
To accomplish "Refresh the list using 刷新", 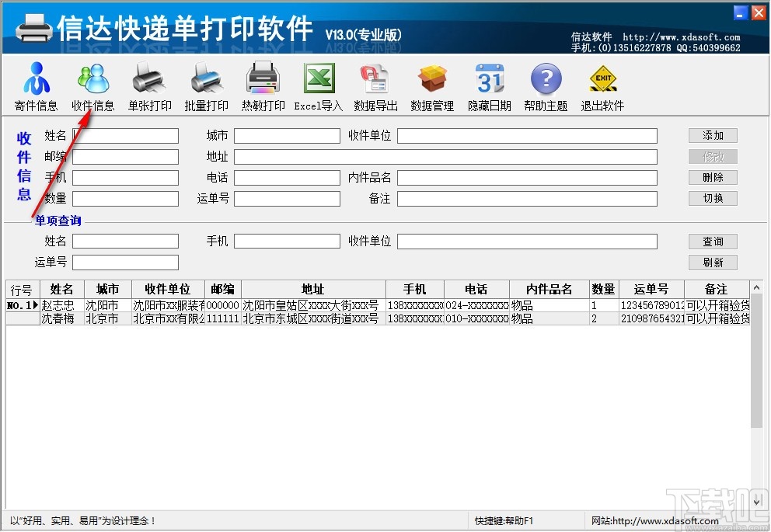I will point(713,262).
